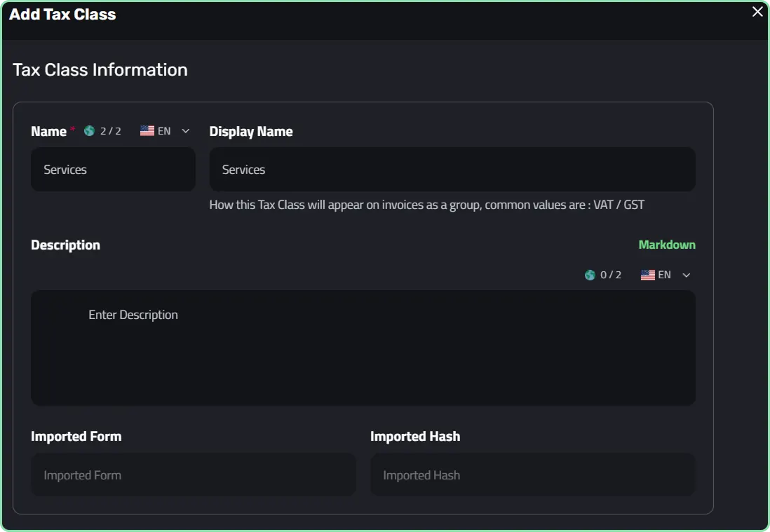Select EN language label beside Name
The image size is (770, 532).
tap(164, 131)
